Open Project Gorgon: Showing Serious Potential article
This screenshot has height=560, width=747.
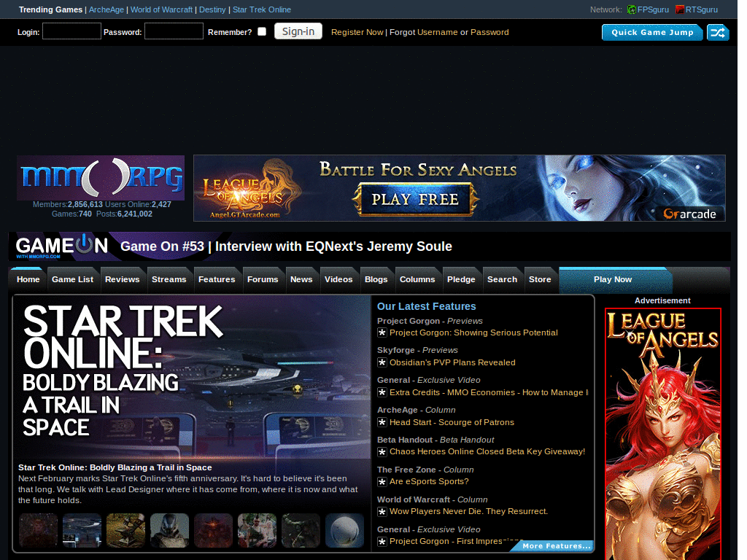[x=473, y=332]
